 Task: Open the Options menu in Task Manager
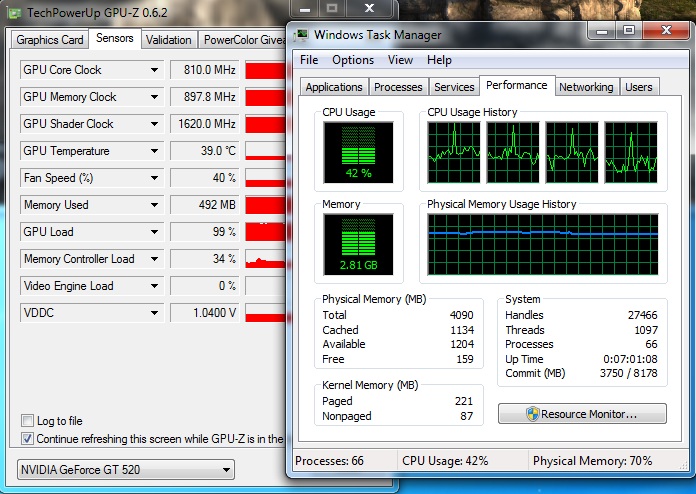point(353,60)
